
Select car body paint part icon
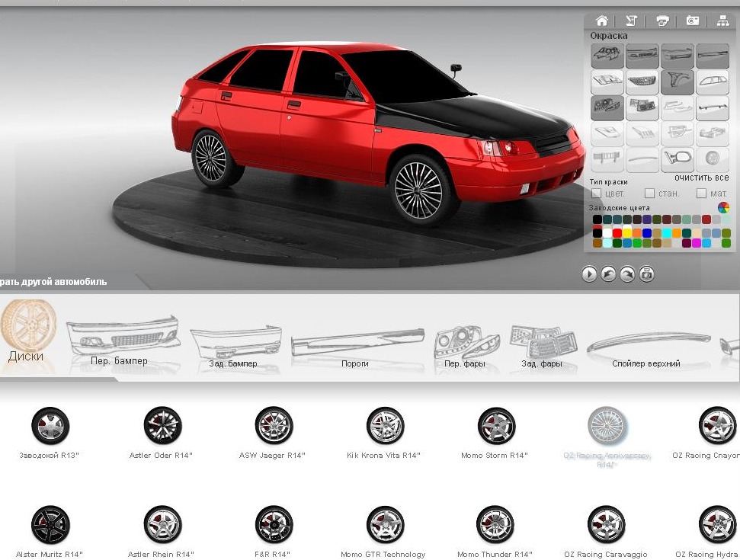pyautogui.click(x=607, y=56)
